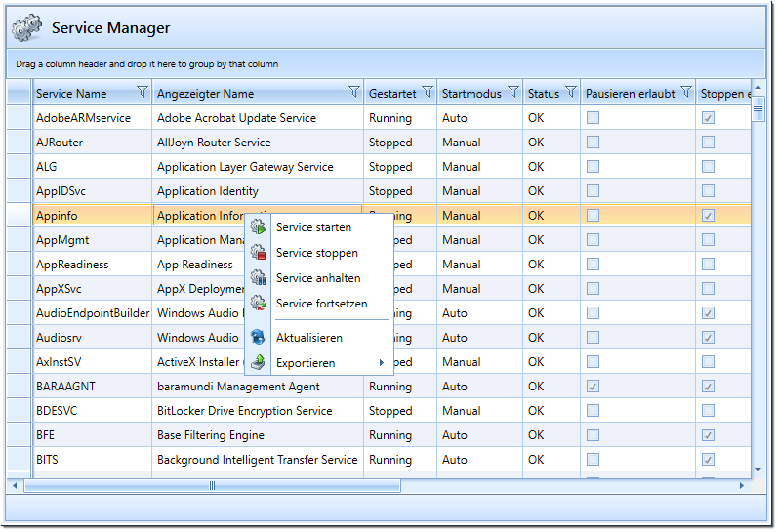This screenshot has width=778, height=532.
Task: Click the horizontal scrollbar left arrow
Action: (x=15, y=485)
